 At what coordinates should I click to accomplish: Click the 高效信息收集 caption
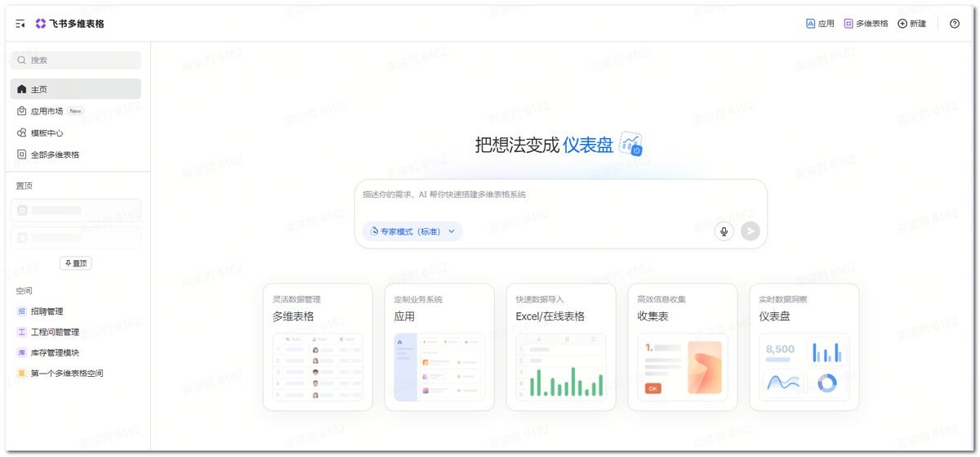(661, 299)
